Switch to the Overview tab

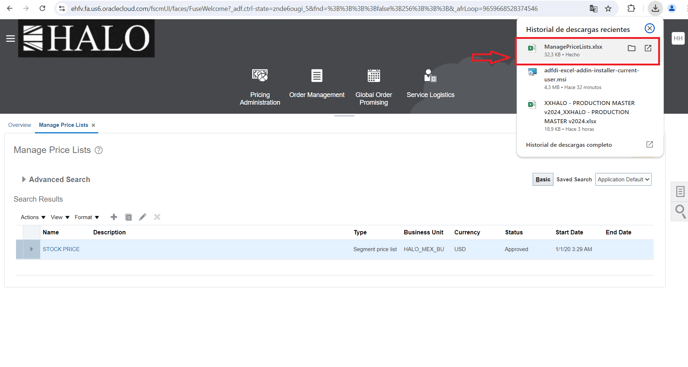[x=19, y=125]
